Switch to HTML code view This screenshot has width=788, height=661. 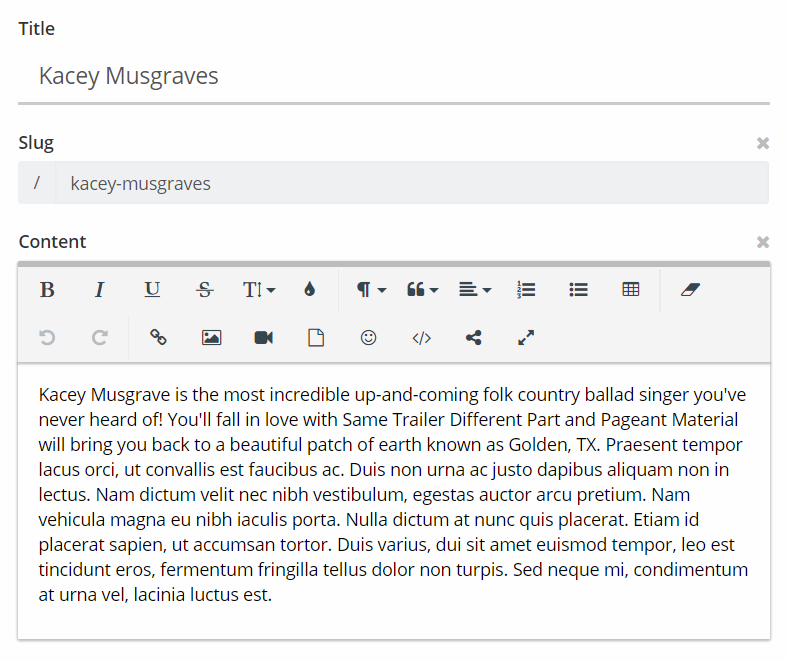[x=421, y=338]
